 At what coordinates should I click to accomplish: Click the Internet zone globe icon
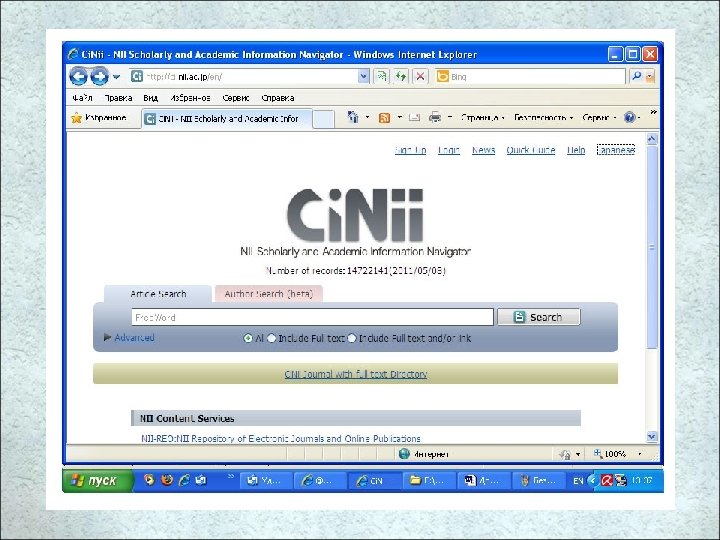pyautogui.click(x=404, y=454)
